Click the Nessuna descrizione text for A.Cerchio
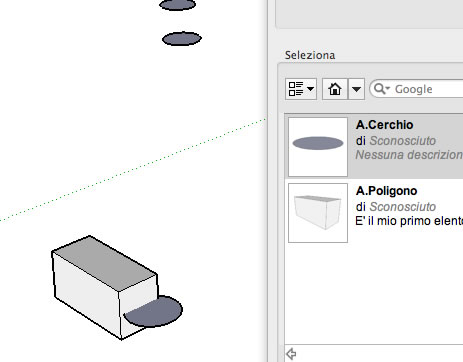The height and width of the screenshot is (362, 463). pos(409,155)
